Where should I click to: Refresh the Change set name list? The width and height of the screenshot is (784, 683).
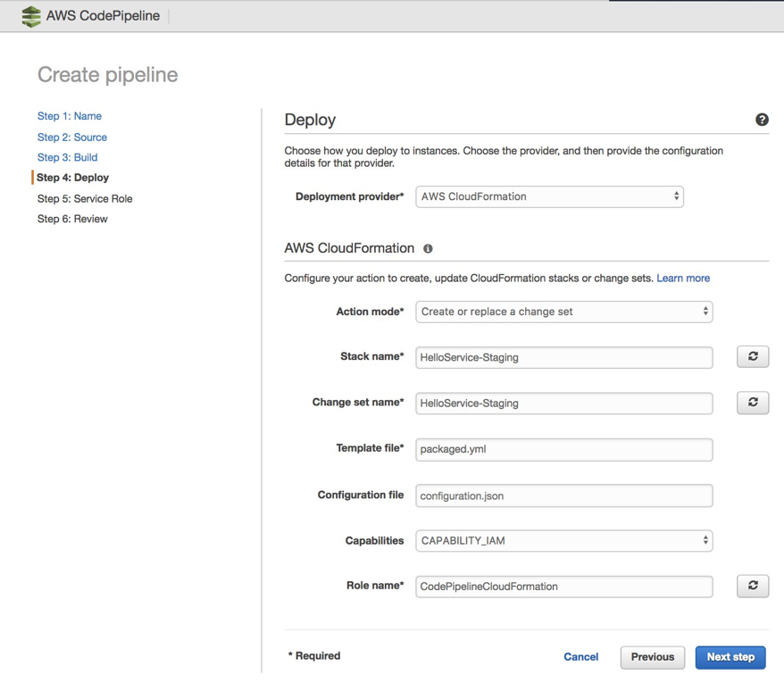point(753,403)
